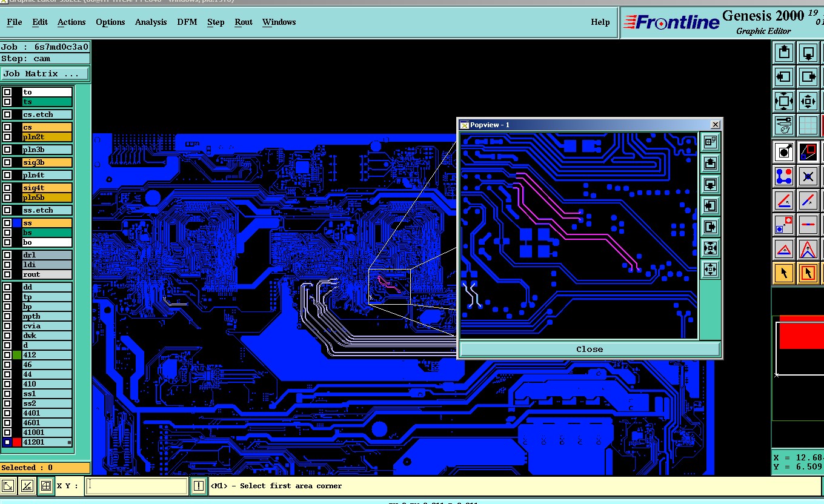Click the Job Matrix ... button
This screenshot has width=824, height=504.
click(45, 74)
